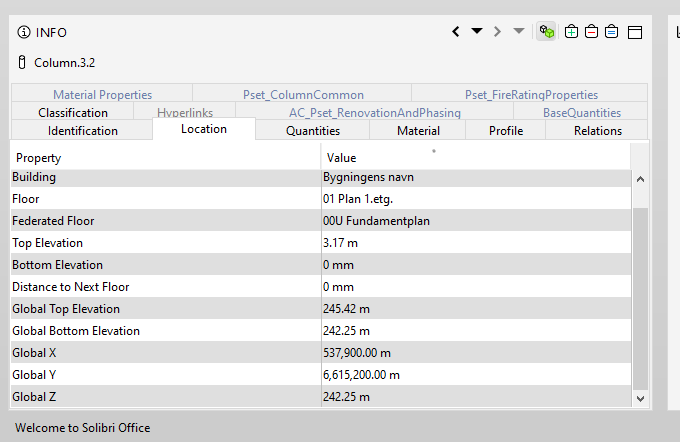Open the Quantities tab

click(312, 131)
